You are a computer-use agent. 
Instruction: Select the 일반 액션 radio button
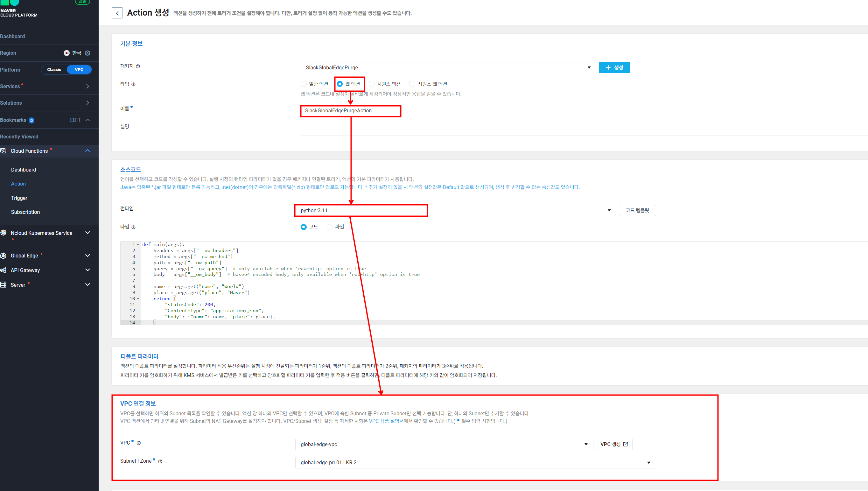pos(304,84)
